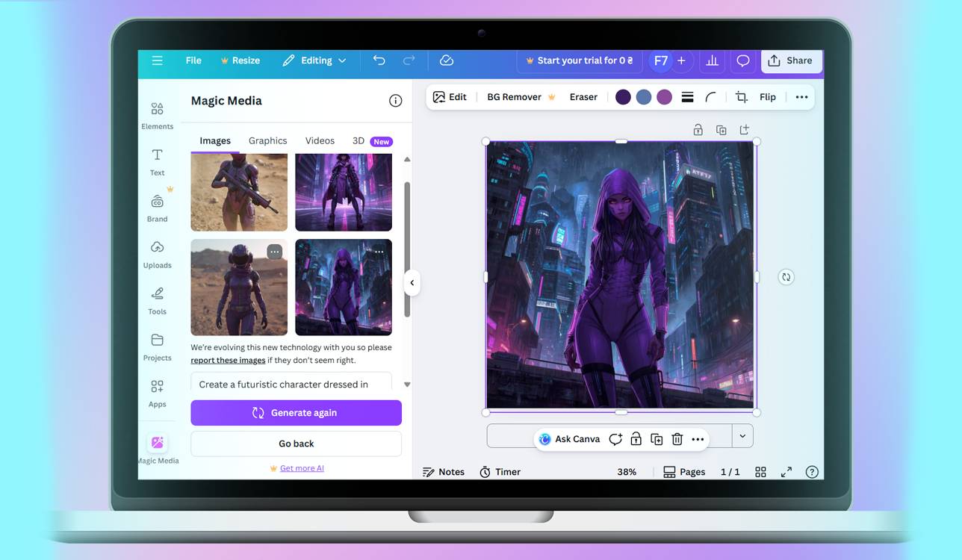This screenshot has width=962, height=560.
Task: Click the results scrollbar down arrow
Action: click(x=407, y=385)
